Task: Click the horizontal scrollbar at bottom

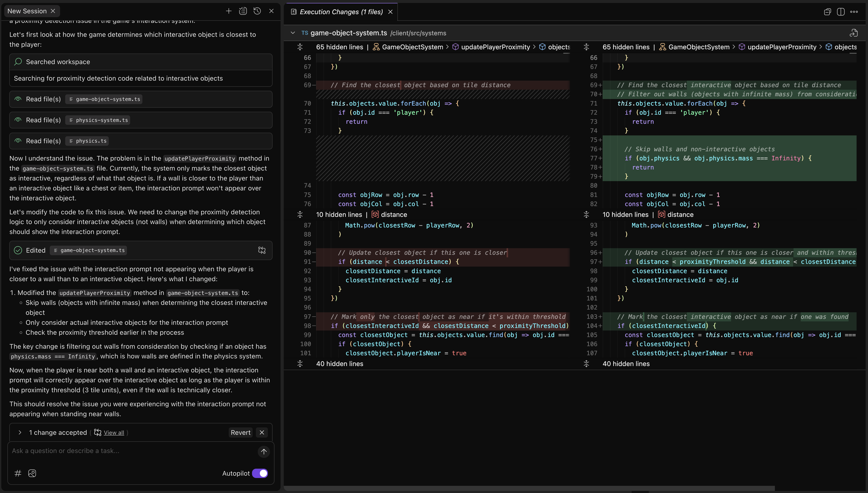Action: [x=528, y=488]
